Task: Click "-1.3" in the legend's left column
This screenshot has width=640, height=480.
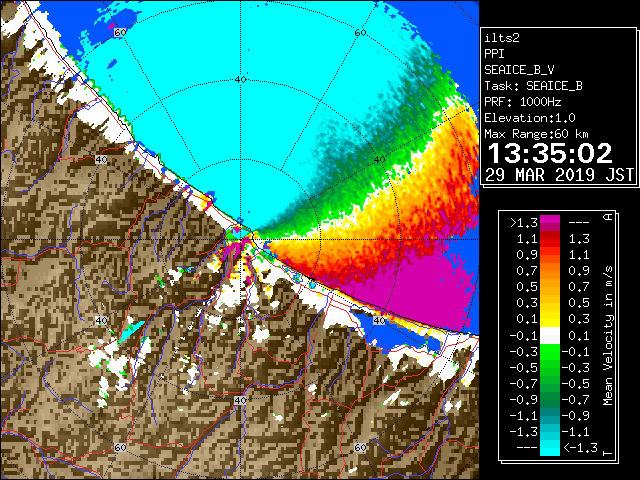Action: point(523,431)
